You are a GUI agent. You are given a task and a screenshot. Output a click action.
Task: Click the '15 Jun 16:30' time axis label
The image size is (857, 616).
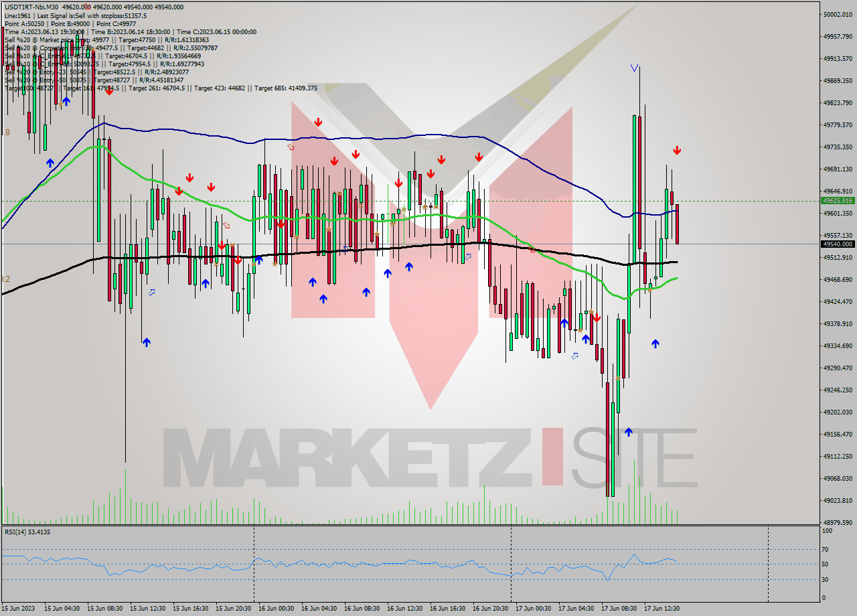[x=190, y=609]
